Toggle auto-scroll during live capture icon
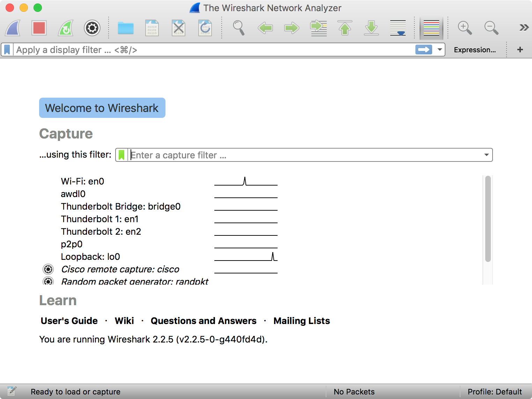Screen dimensions: 532x399 (x=398, y=28)
